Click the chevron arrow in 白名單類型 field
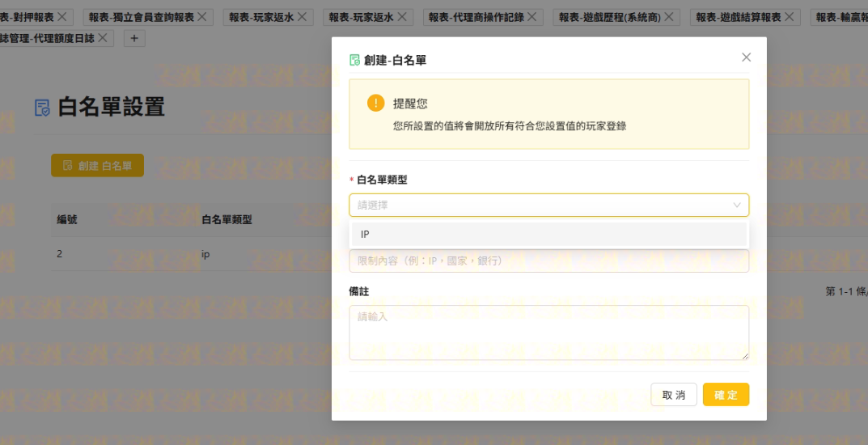The image size is (868, 445). 736,206
